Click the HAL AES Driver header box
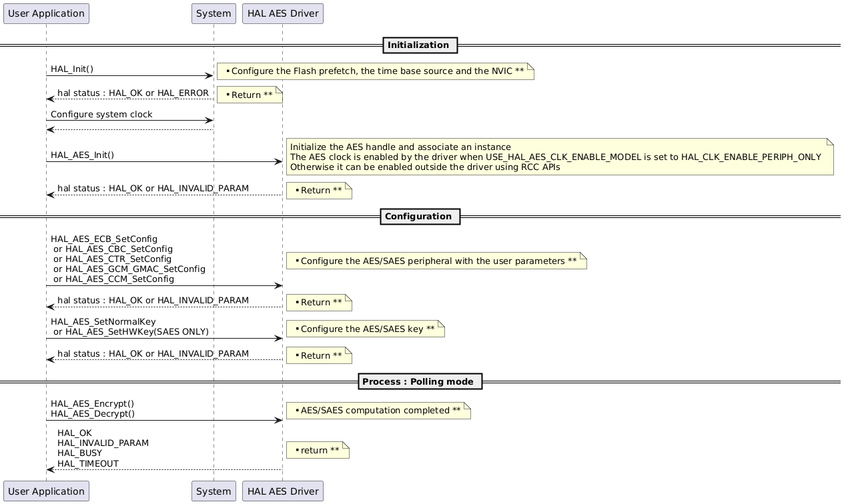The height and width of the screenshot is (504, 844). 282,13
